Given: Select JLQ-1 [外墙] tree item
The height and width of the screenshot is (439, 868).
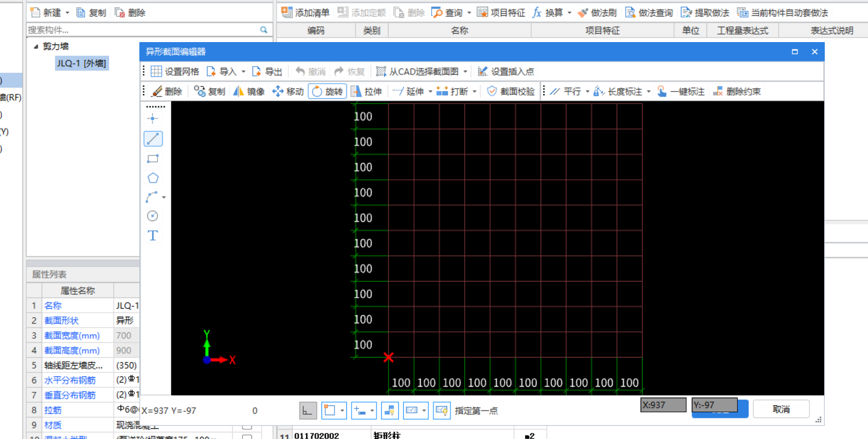Looking at the screenshot, I should (81, 63).
